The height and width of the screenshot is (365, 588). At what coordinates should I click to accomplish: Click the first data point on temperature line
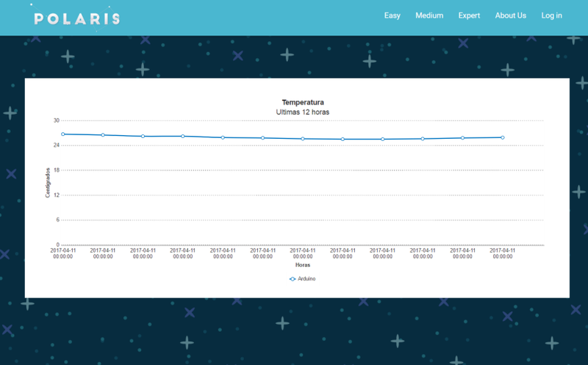click(x=63, y=134)
